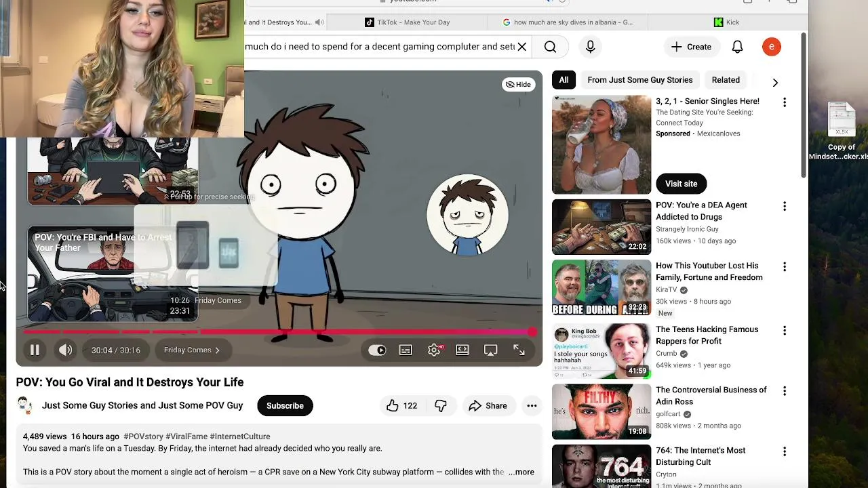Image resolution: width=868 pixels, height=488 pixels.
Task: Open The Teens Hacking Famous Rappers title
Action: point(707,335)
